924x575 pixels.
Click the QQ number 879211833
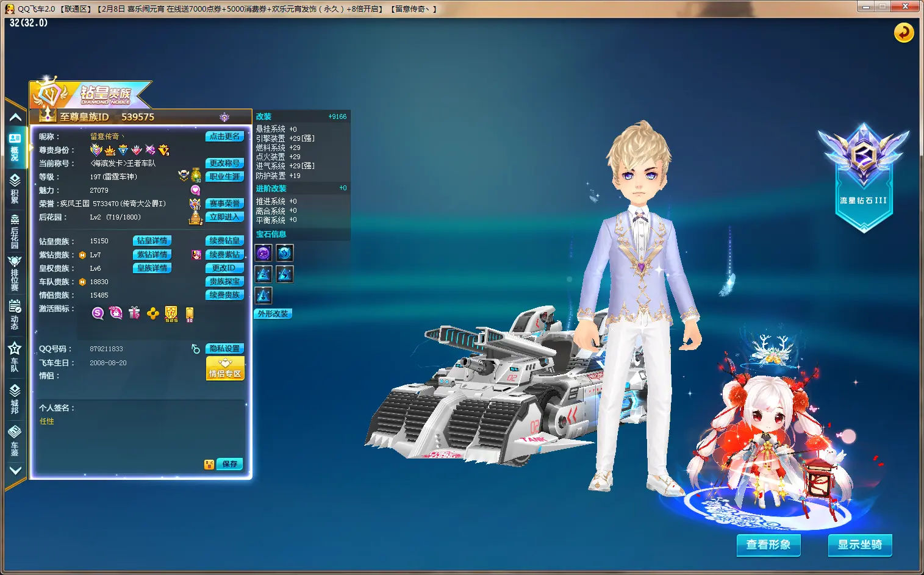pyautogui.click(x=106, y=349)
